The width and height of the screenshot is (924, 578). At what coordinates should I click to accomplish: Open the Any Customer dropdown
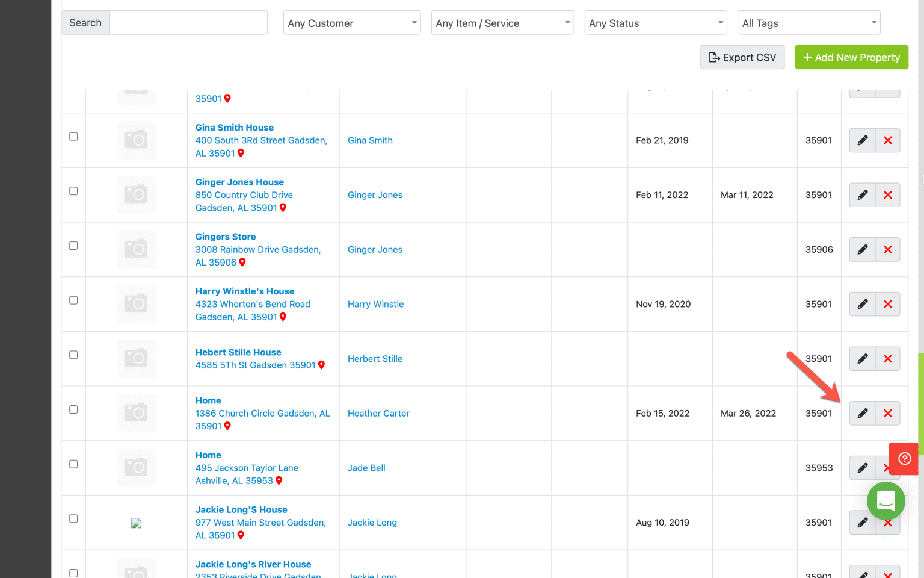coord(352,23)
